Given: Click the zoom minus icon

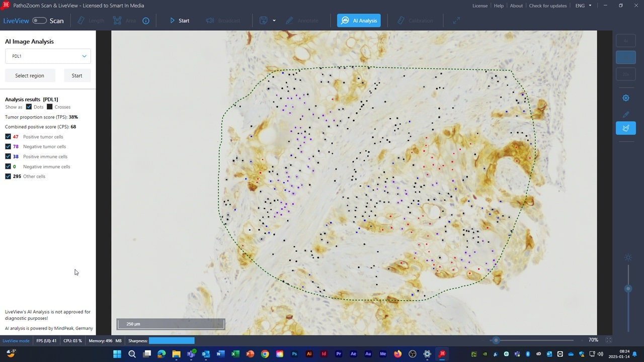Looking at the screenshot, I should tap(484, 340).
